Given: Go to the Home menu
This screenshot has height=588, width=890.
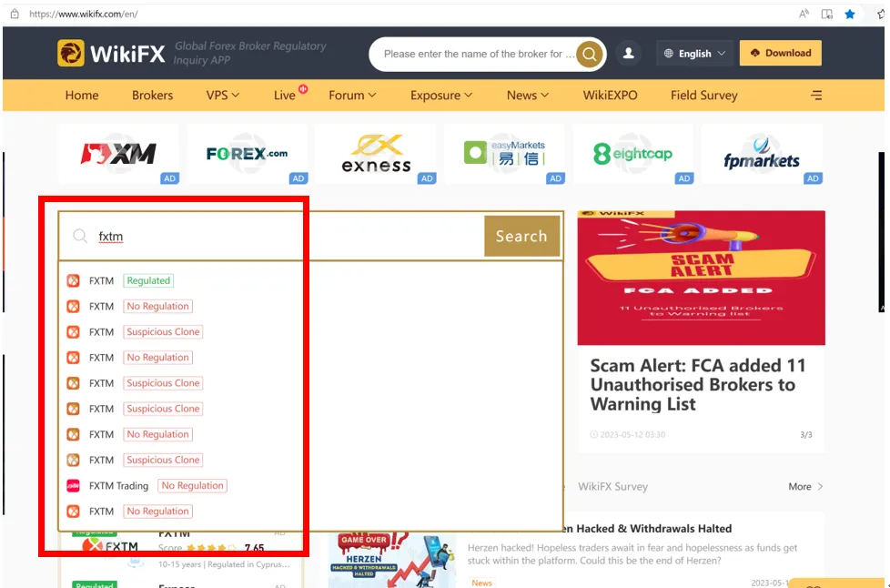Looking at the screenshot, I should click(82, 96).
